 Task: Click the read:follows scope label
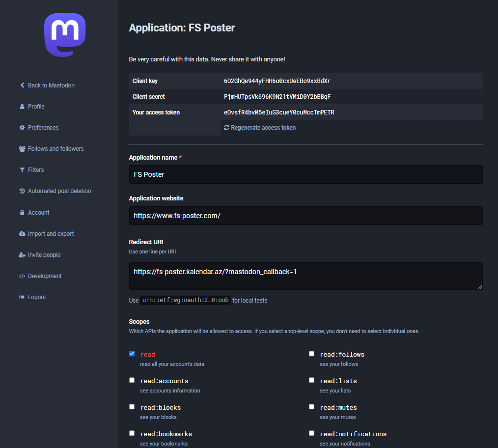click(342, 354)
